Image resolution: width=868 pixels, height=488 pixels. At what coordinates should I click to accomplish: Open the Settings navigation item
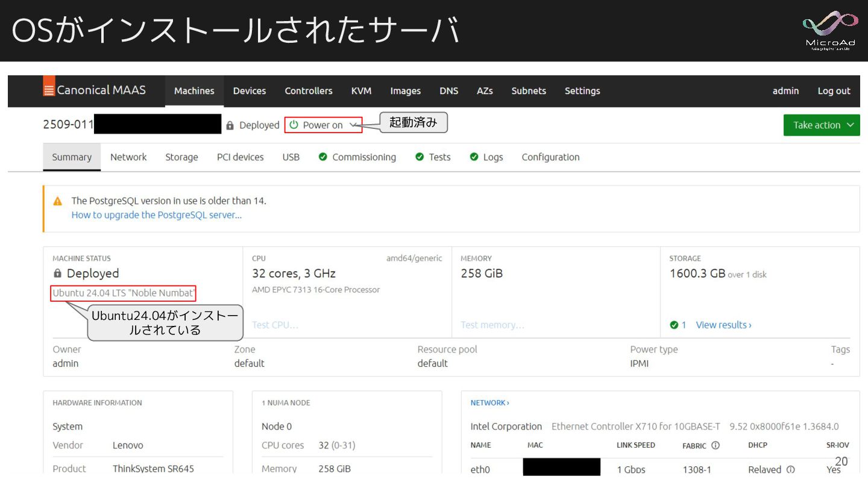coord(582,91)
